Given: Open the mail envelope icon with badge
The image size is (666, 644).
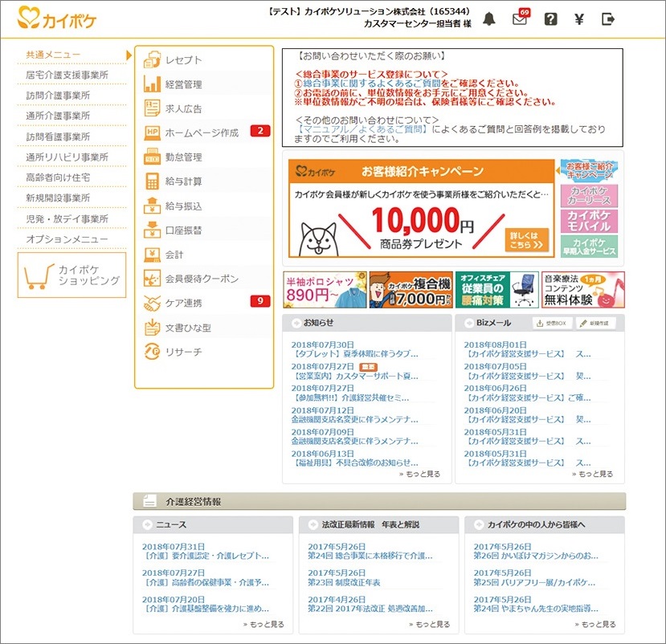Looking at the screenshot, I should (521, 18).
